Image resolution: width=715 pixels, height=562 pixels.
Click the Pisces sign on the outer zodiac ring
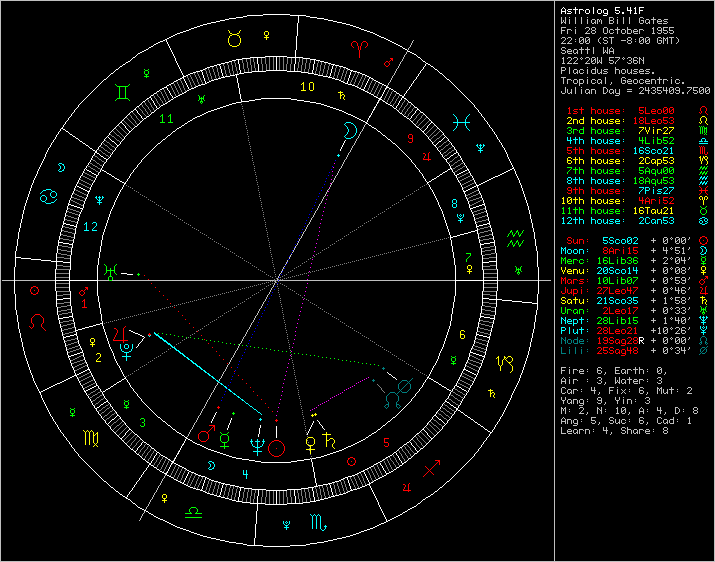(x=461, y=121)
